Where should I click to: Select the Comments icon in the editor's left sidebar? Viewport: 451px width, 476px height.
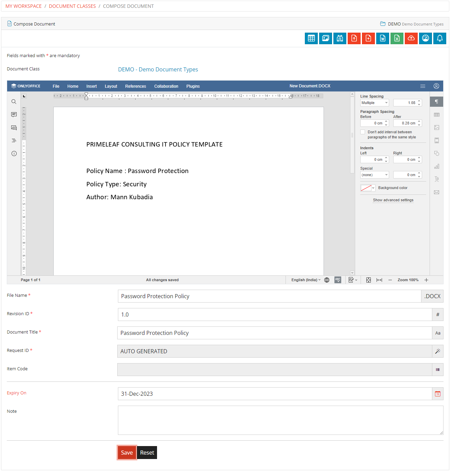14,115
